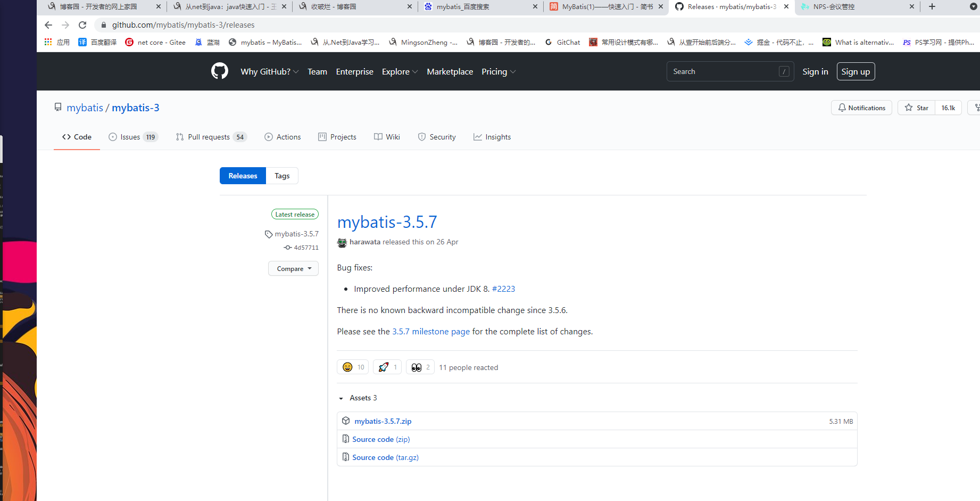Select the Releases button
This screenshot has width=980, height=501.
coord(243,176)
